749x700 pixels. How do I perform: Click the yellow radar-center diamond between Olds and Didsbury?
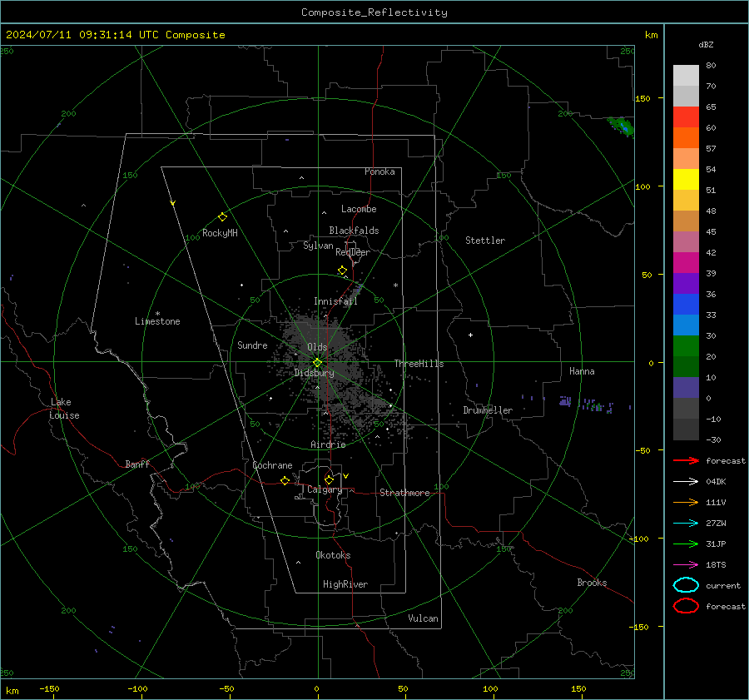click(x=317, y=363)
